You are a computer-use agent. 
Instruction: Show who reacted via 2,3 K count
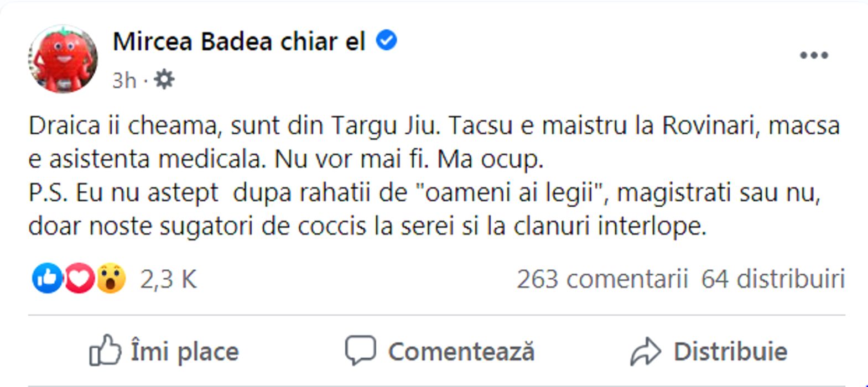[168, 279]
